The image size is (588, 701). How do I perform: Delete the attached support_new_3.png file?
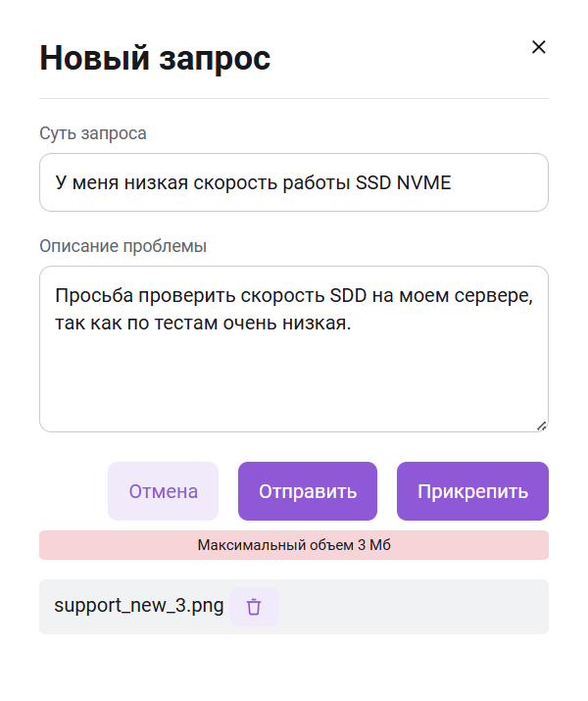254,606
